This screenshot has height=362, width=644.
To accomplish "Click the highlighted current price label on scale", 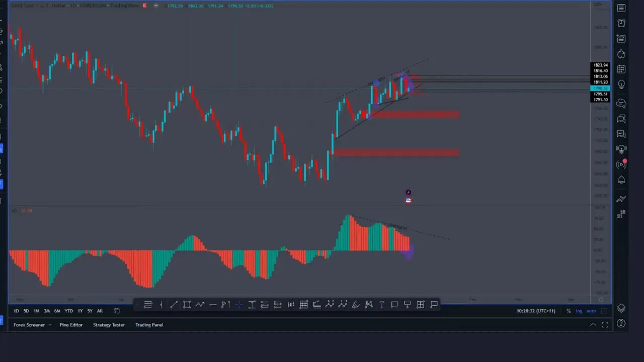I will [600, 88].
